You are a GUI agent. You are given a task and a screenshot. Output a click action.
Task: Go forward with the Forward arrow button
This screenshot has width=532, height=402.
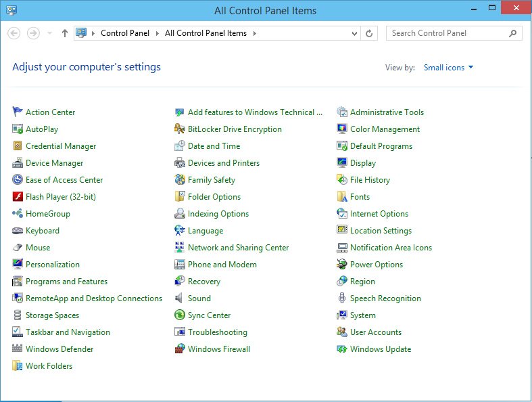click(33, 33)
